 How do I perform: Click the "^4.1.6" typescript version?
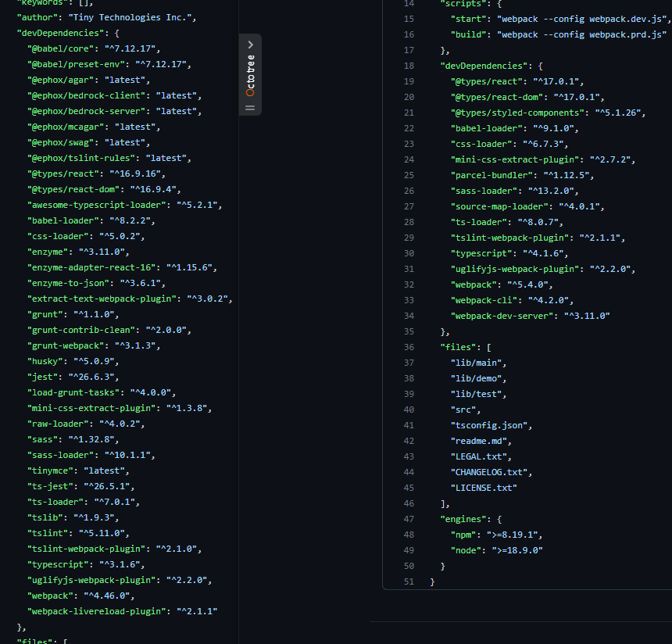(x=543, y=253)
